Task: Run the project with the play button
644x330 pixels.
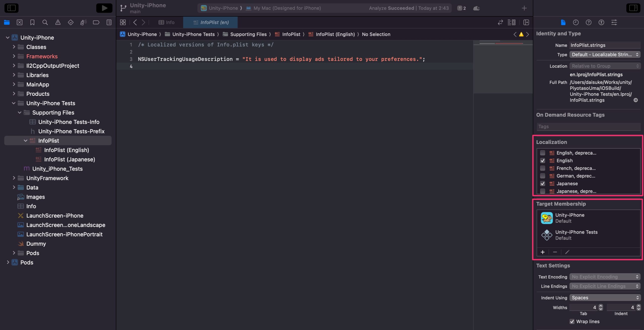Action: pos(104,8)
